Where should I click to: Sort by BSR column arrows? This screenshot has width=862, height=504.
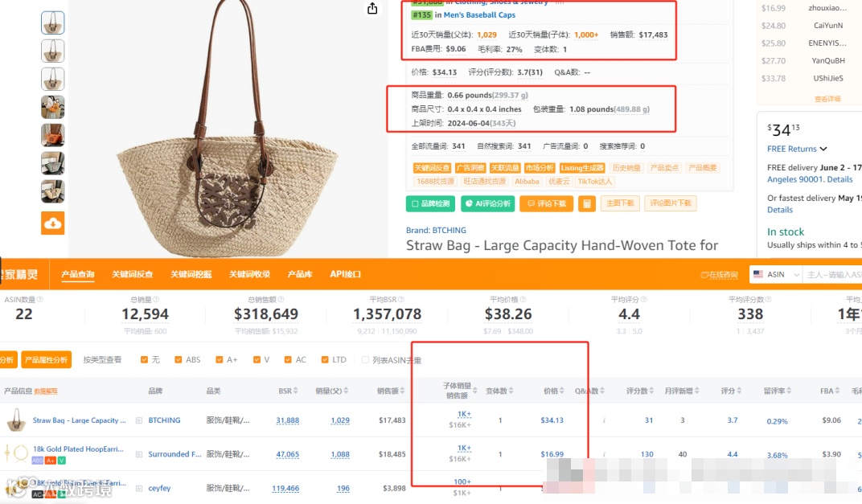tap(296, 391)
